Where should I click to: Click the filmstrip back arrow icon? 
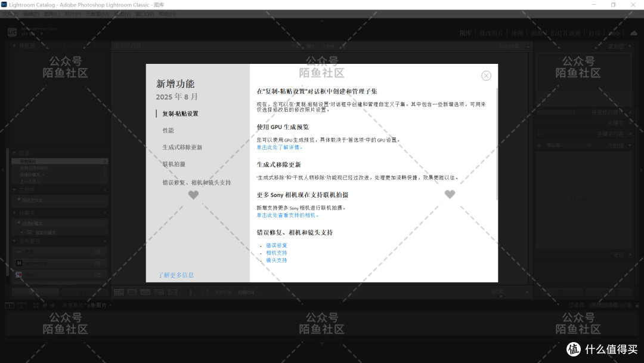[45, 306]
